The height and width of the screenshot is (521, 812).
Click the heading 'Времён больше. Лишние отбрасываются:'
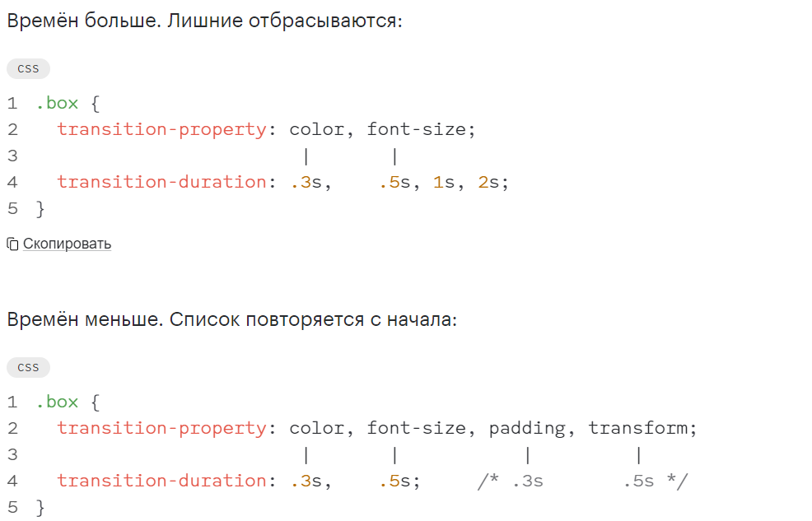pyautogui.click(x=204, y=21)
